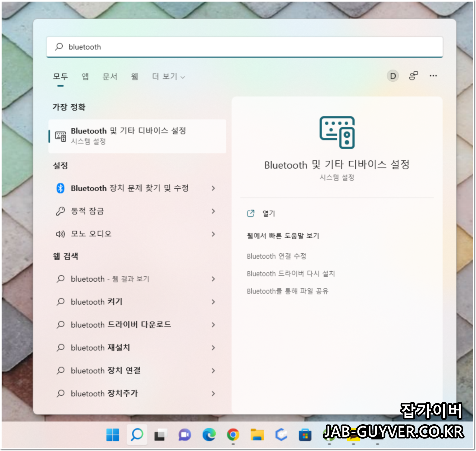476x451 pixels.
Task: Select the 모노 오디오 speaker result
Action: click(x=91, y=234)
